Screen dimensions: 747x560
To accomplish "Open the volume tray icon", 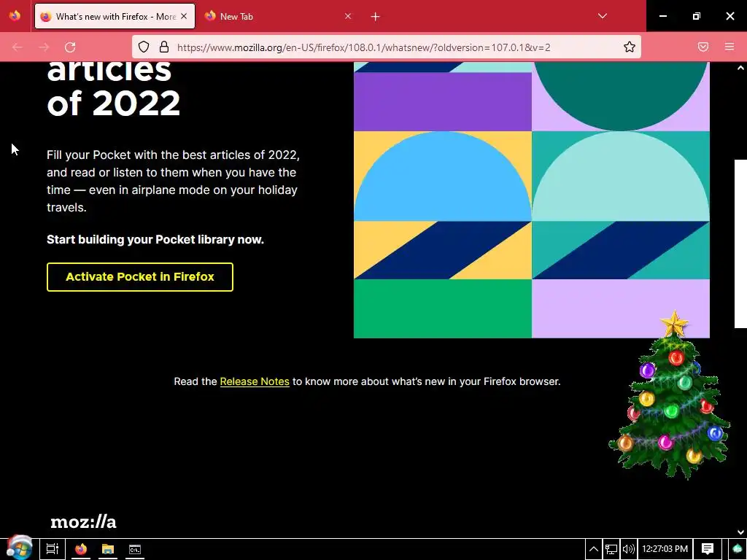I will pos(628,549).
